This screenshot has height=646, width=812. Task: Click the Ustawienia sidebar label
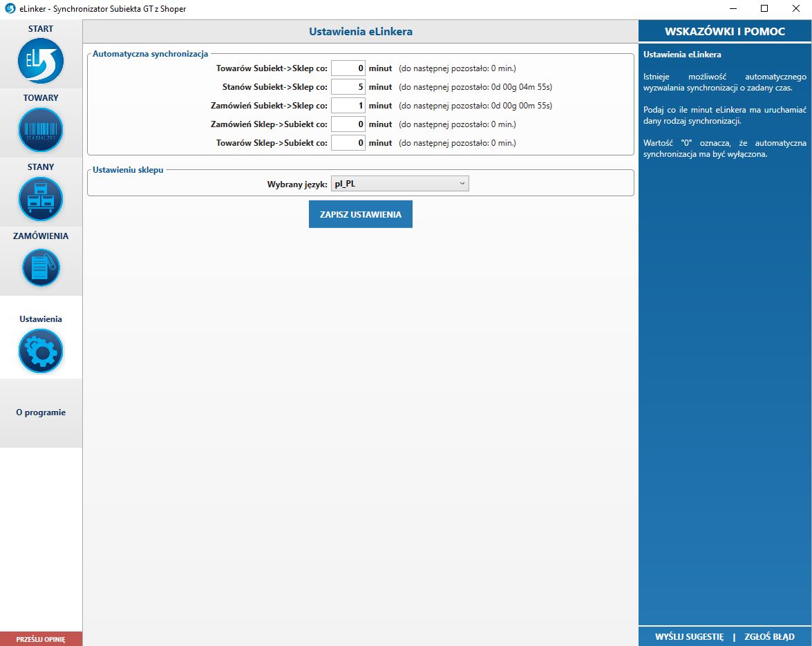point(41,319)
